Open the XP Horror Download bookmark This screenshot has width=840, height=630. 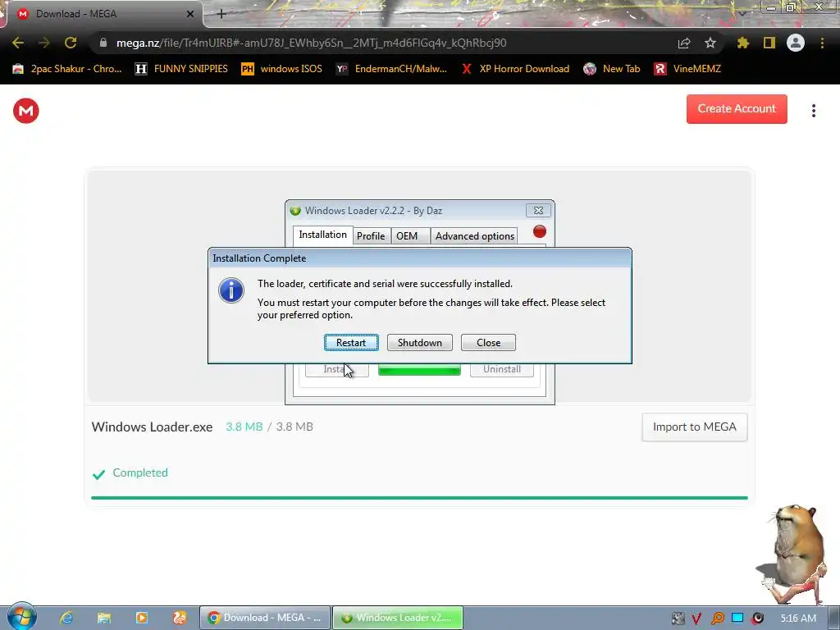tap(515, 69)
